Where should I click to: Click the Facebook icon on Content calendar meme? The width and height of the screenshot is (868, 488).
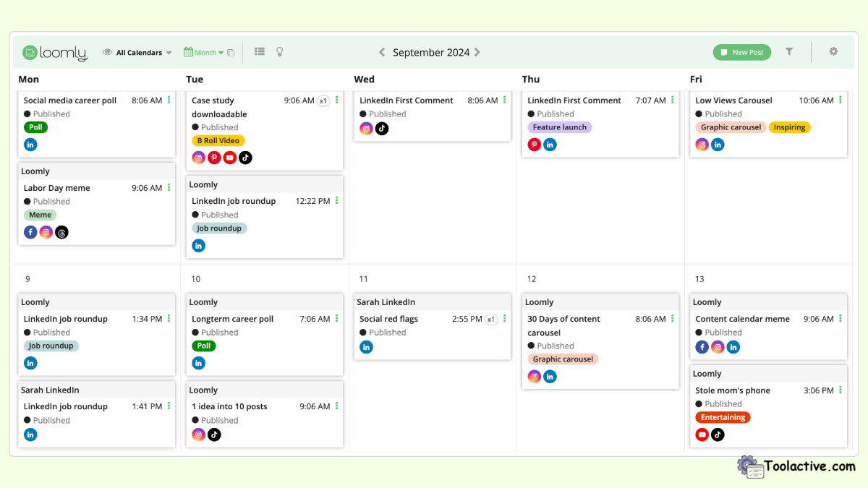pyautogui.click(x=702, y=347)
